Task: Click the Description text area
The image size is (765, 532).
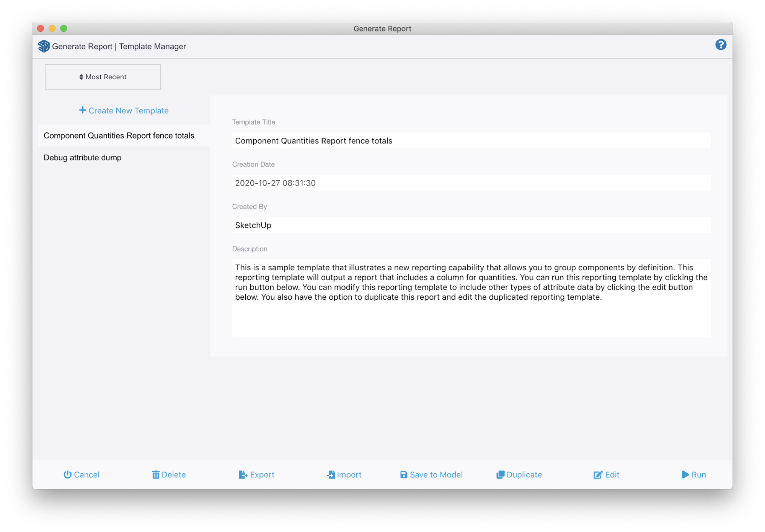Action: point(471,299)
